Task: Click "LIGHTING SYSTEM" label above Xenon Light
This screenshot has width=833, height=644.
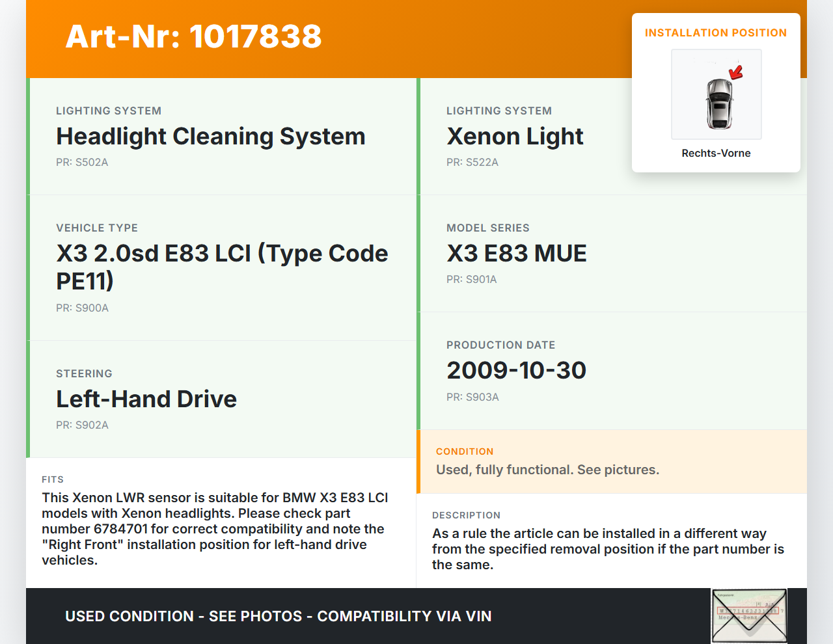Action: point(499,111)
